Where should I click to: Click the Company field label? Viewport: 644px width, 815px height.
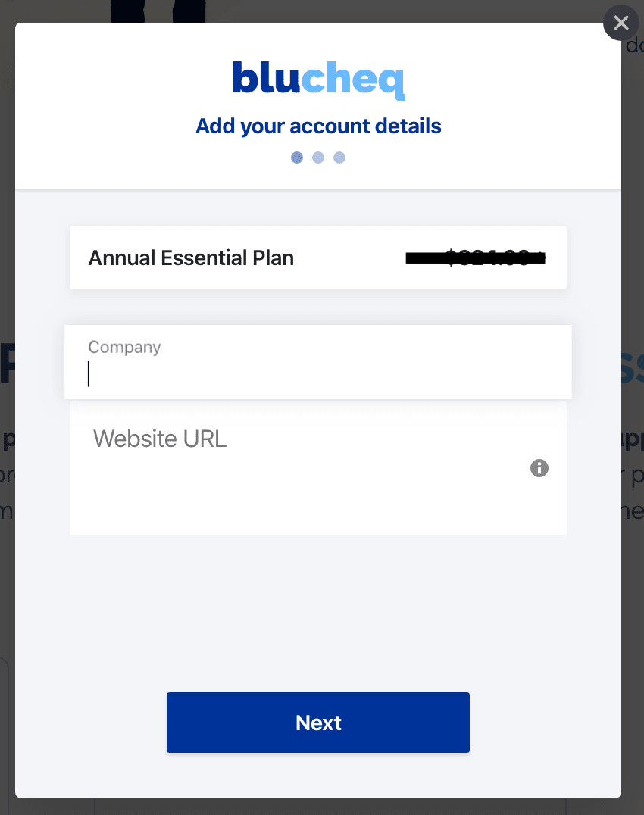(x=124, y=347)
